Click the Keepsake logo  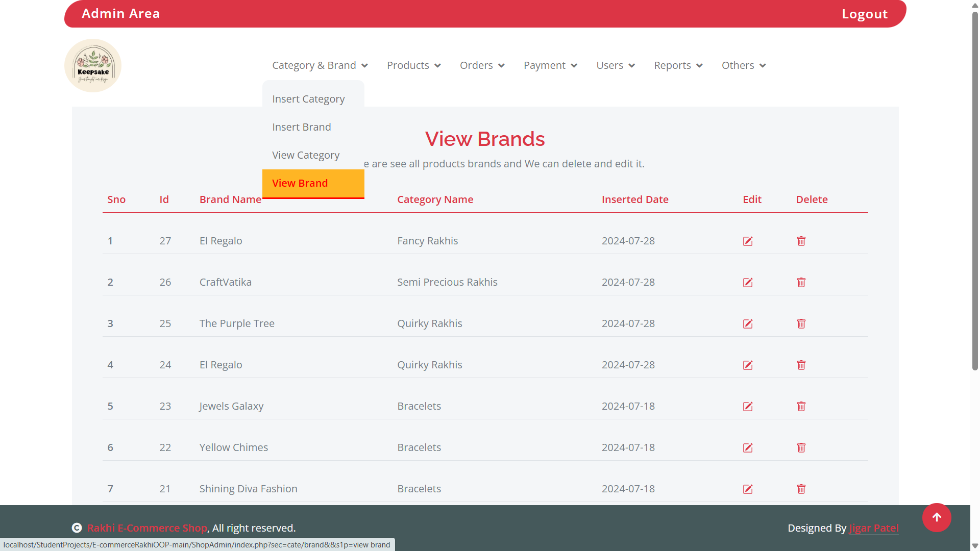click(93, 66)
